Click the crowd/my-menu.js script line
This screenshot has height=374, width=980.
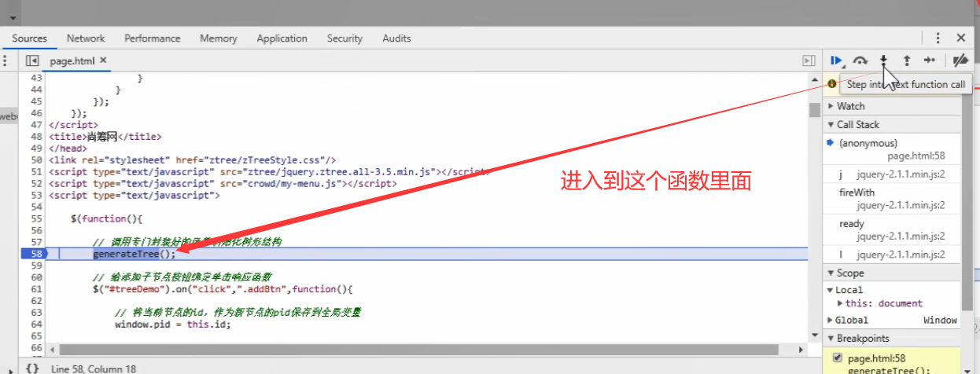click(223, 184)
